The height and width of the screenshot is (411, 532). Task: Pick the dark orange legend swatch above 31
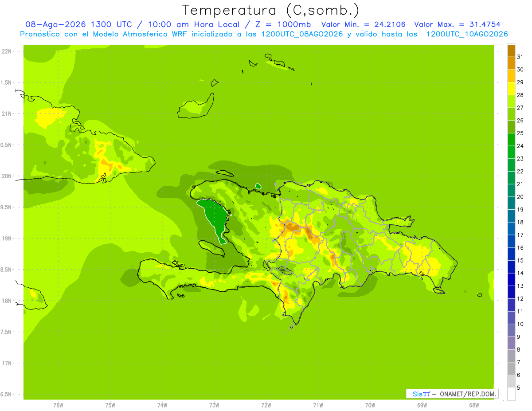[511, 51]
